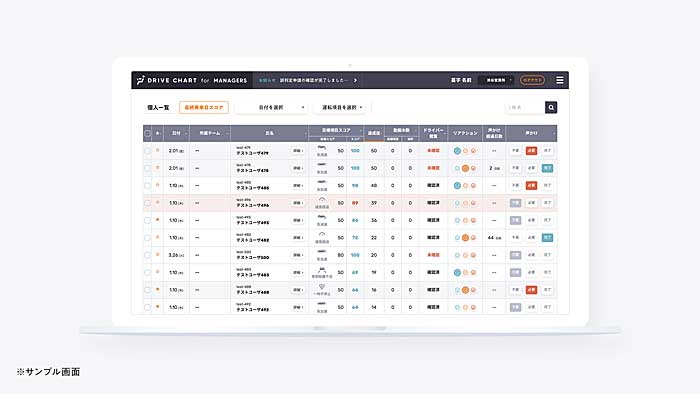Screen dimensions: 700x394
Task: Click the red face reaction icon in the テストユーザ479 row
Action: click(473, 151)
